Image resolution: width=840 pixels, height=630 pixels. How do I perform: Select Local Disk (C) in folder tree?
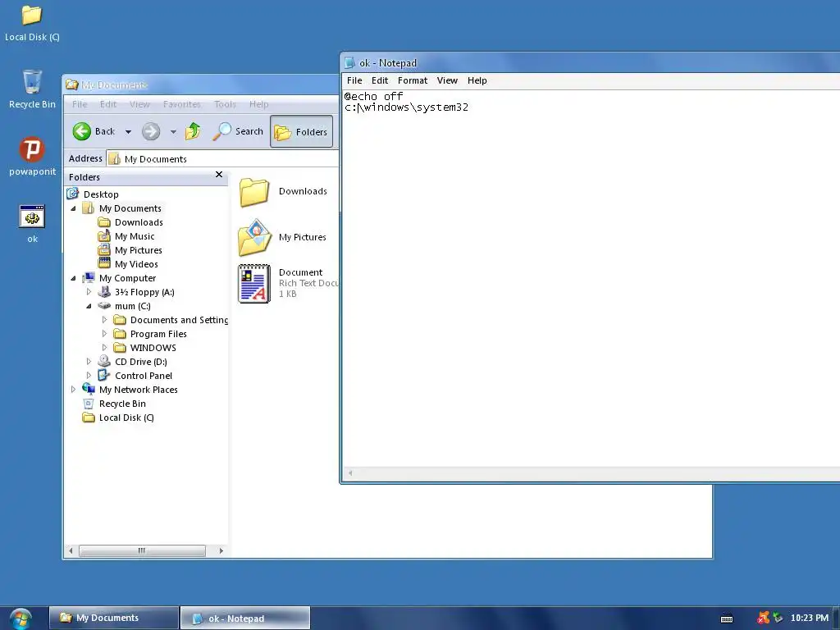click(126, 418)
